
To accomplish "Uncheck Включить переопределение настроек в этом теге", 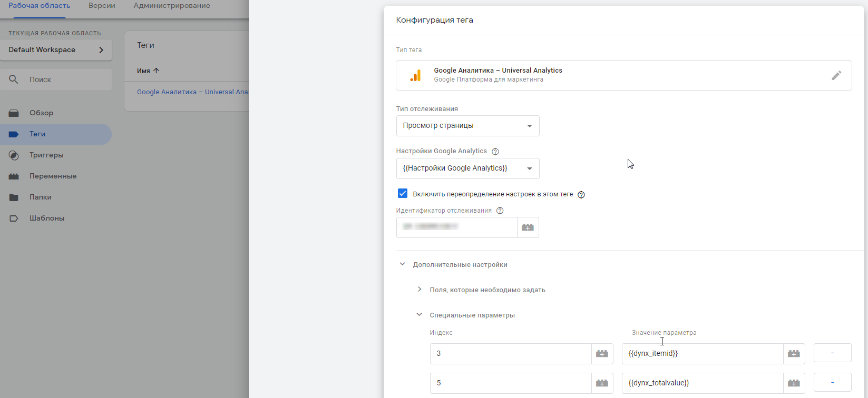I will [403, 194].
